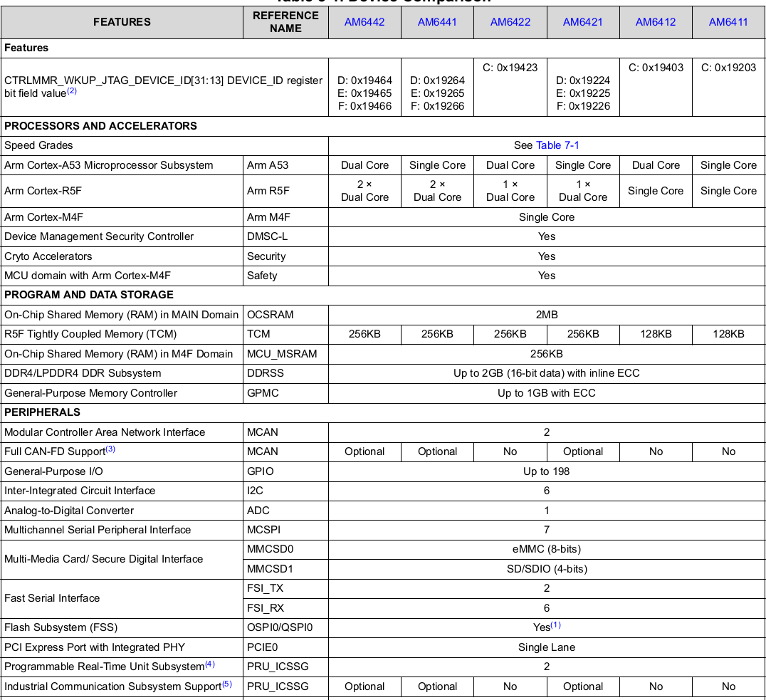Select 'F: 0x19266' device ID value
766x700 pixels.
click(x=437, y=106)
